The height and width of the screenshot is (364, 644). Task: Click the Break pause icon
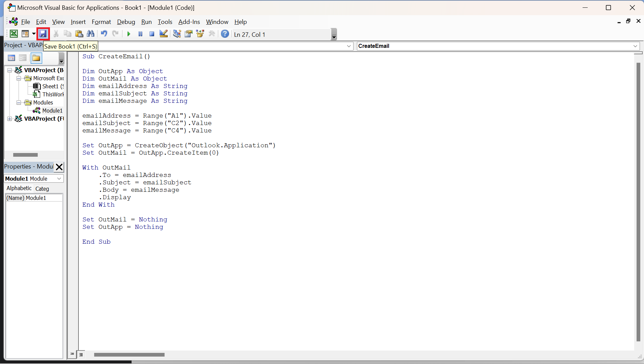140,34
